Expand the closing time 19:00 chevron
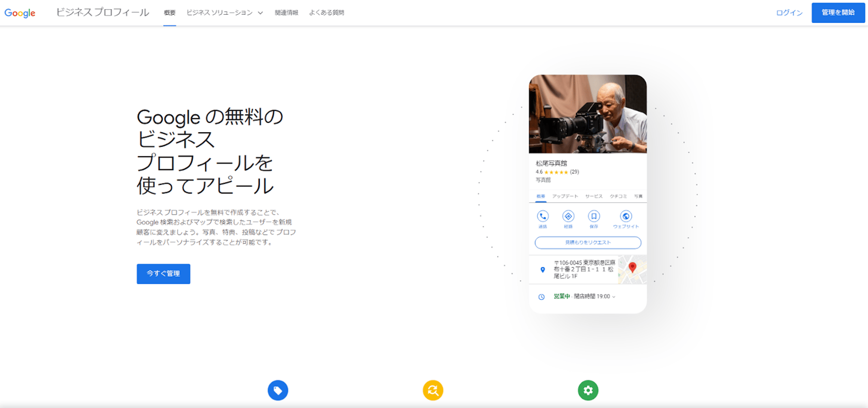Viewport: 868px width, 408px height. [614, 297]
